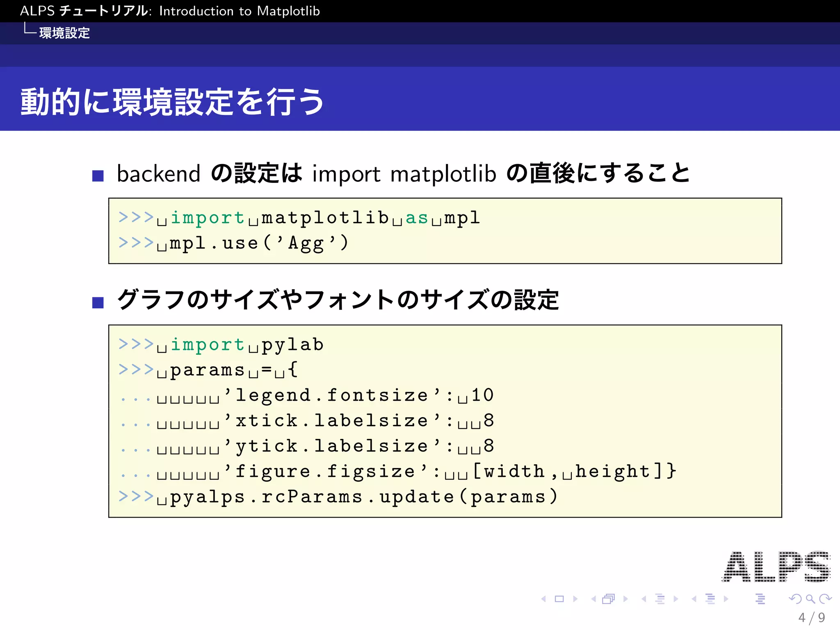Go to previous frame arrow
The image size is (840, 630).
coord(593,599)
